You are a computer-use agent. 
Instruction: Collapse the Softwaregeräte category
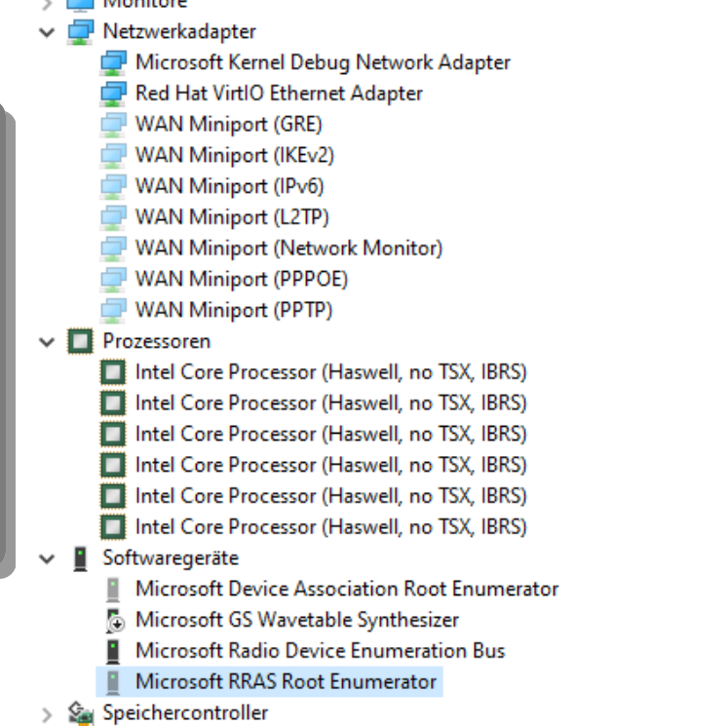(x=47, y=559)
